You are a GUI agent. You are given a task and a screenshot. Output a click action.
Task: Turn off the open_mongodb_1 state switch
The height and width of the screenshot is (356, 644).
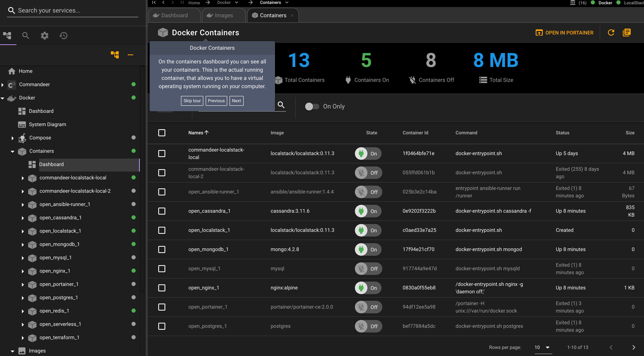coord(368,249)
